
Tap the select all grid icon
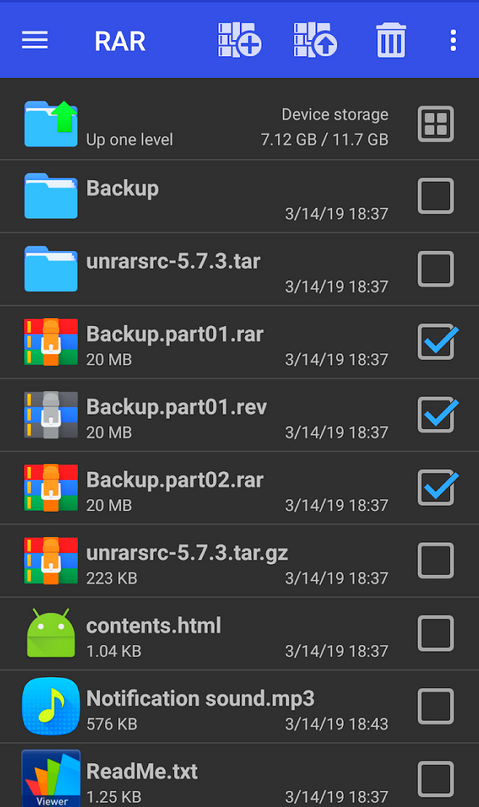[436, 124]
